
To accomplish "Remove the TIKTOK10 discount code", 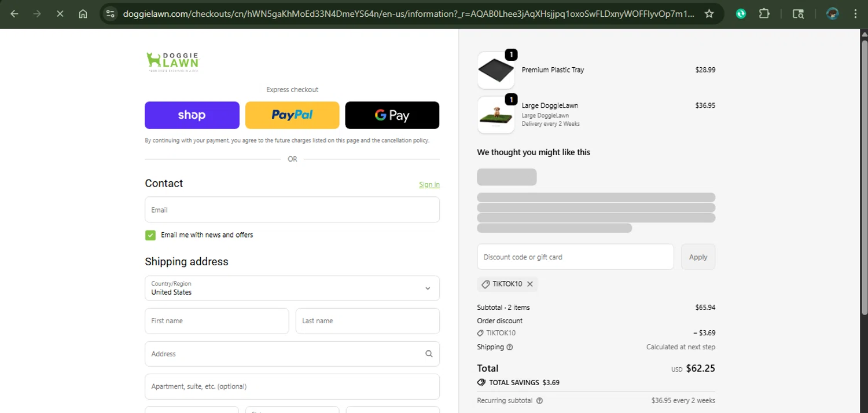I will pos(530,284).
